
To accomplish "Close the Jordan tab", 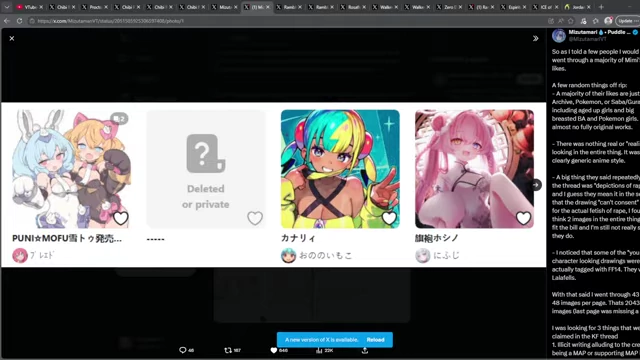I will click(x=588, y=7).
